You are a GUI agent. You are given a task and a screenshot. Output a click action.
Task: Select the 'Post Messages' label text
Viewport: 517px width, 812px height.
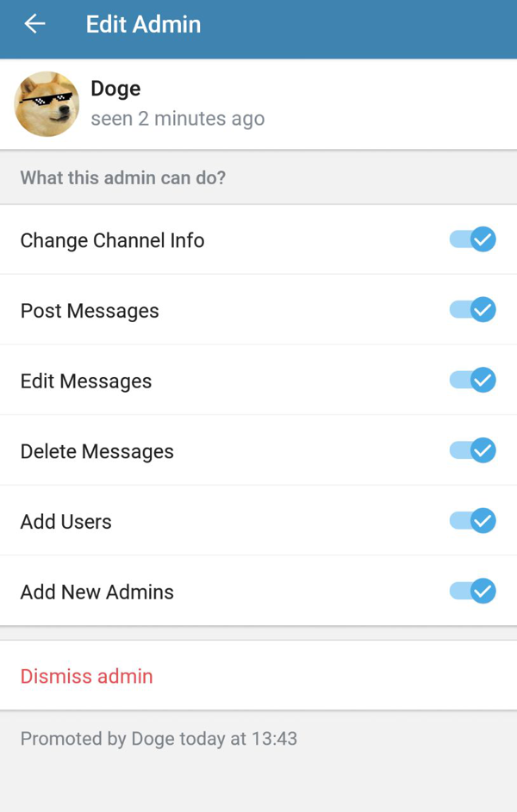click(90, 311)
